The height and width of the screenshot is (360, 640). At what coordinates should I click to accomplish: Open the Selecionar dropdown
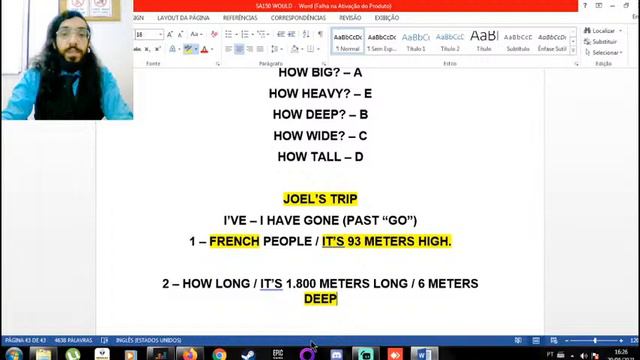coord(604,53)
